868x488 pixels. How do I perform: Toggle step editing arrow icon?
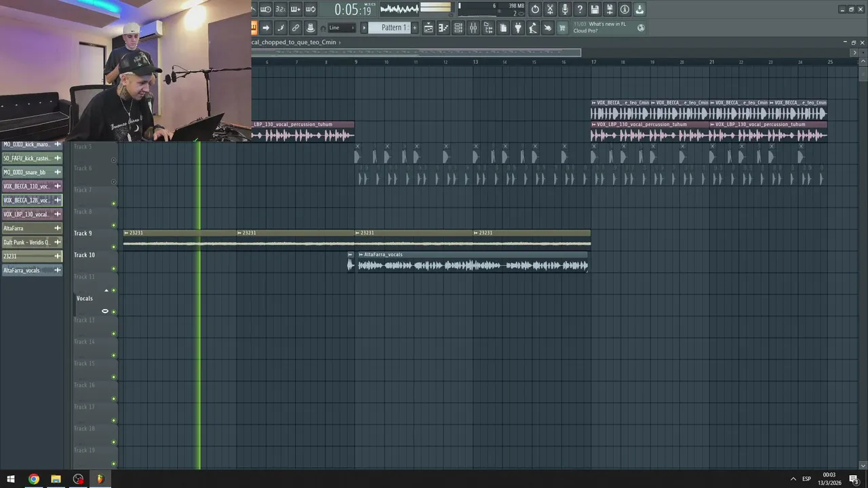click(265, 28)
